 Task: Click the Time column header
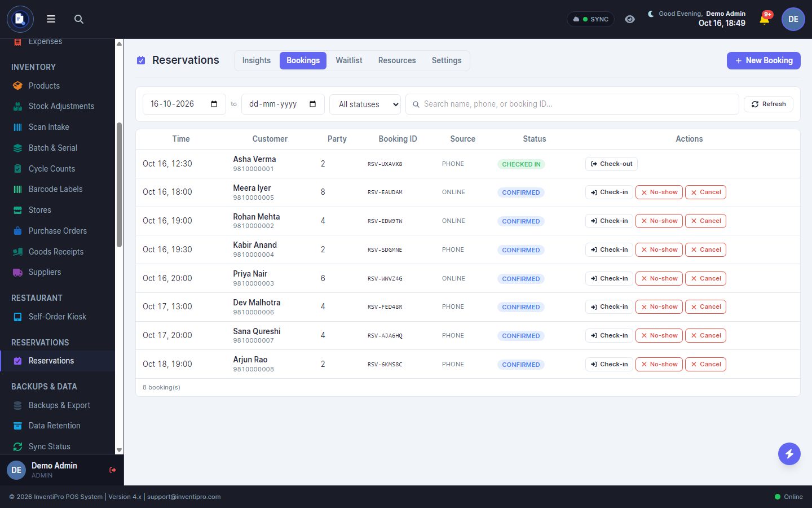pos(181,139)
